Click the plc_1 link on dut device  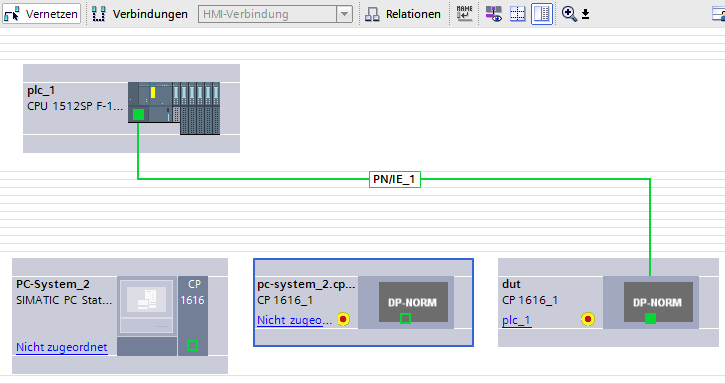(516, 320)
